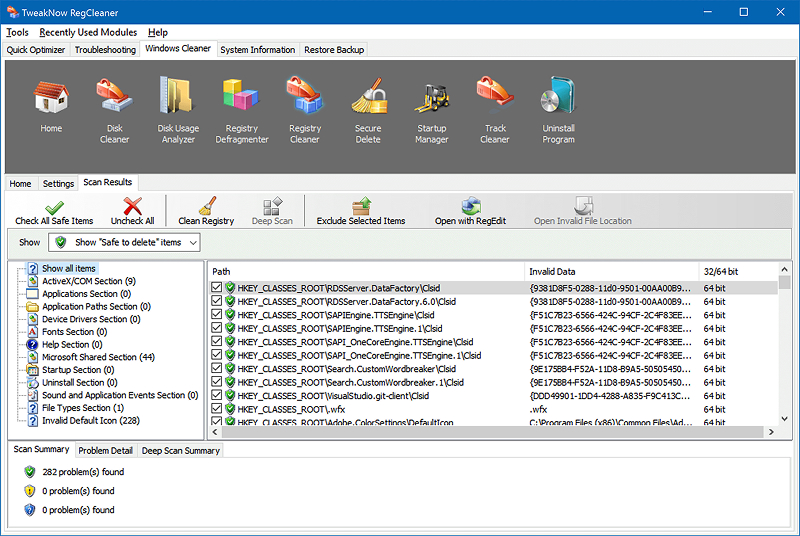Open the Disk Usage Analyzer icon

coord(178,95)
